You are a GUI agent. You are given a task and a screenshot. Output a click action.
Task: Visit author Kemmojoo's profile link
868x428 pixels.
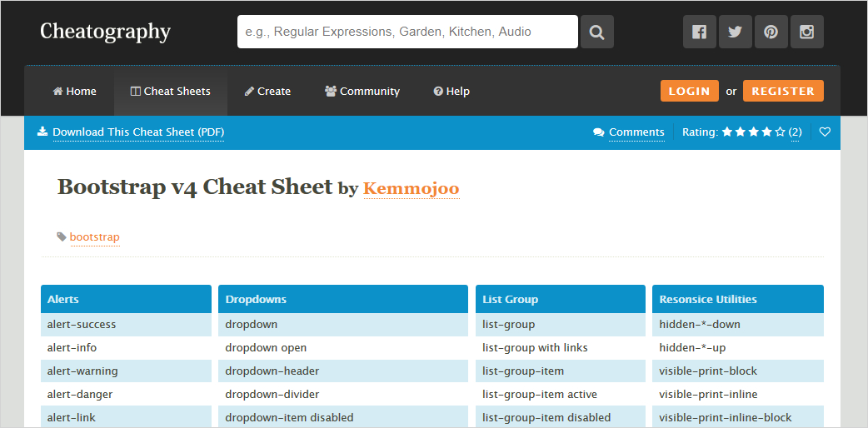(x=411, y=188)
